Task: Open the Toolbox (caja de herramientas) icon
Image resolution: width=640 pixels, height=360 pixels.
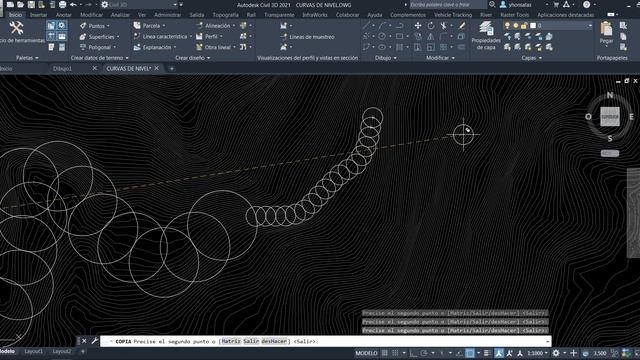Action: point(16,28)
